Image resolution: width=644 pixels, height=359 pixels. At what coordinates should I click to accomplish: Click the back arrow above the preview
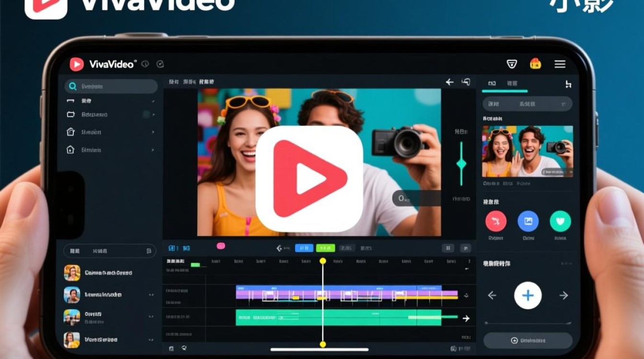(449, 82)
